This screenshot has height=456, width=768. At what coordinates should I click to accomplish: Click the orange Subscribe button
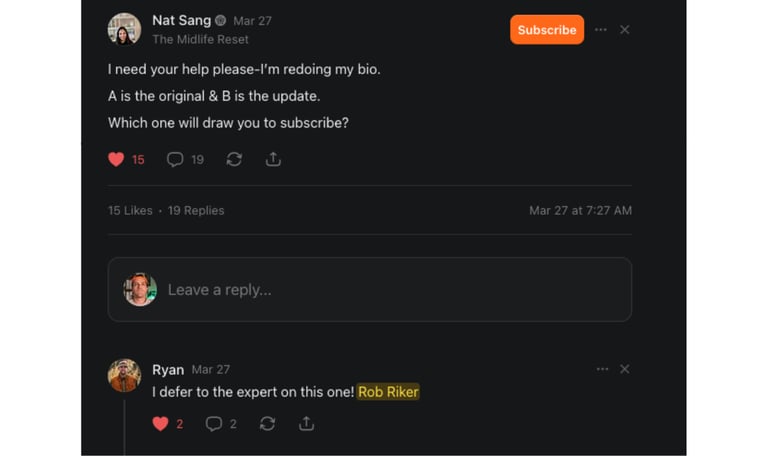pos(546,30)
